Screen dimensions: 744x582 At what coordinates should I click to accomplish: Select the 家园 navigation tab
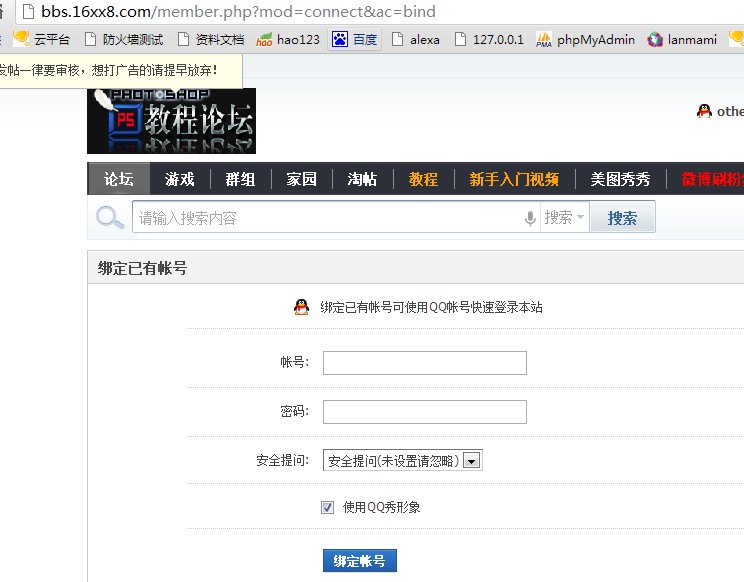pyautogui.click(x=301, y=179)
